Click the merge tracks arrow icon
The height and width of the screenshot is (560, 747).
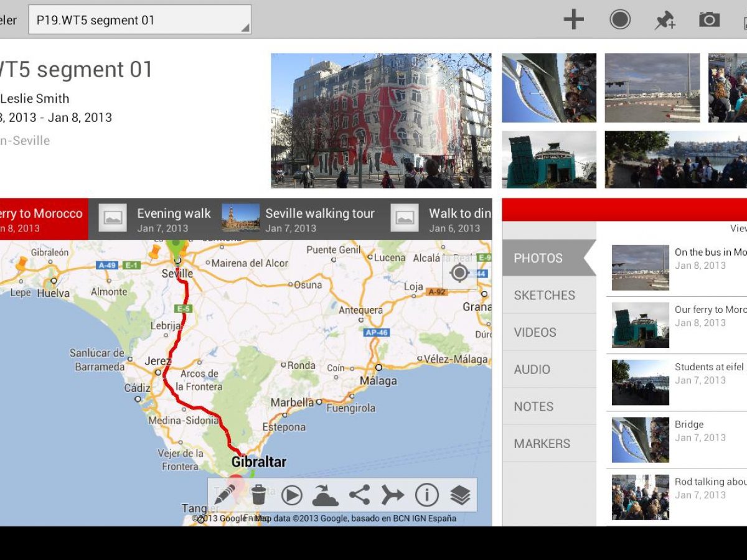393,495
